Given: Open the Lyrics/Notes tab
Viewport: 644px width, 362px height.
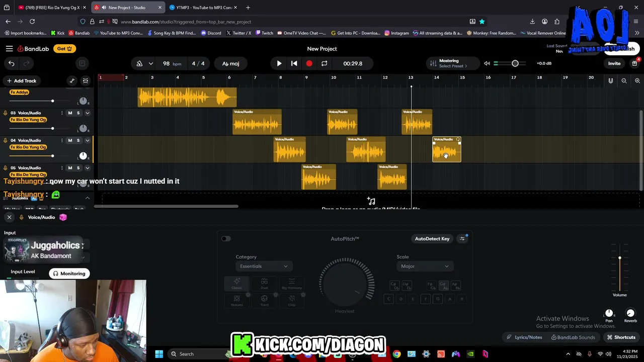Looking at the screenshot, I should tap(524, 337).
